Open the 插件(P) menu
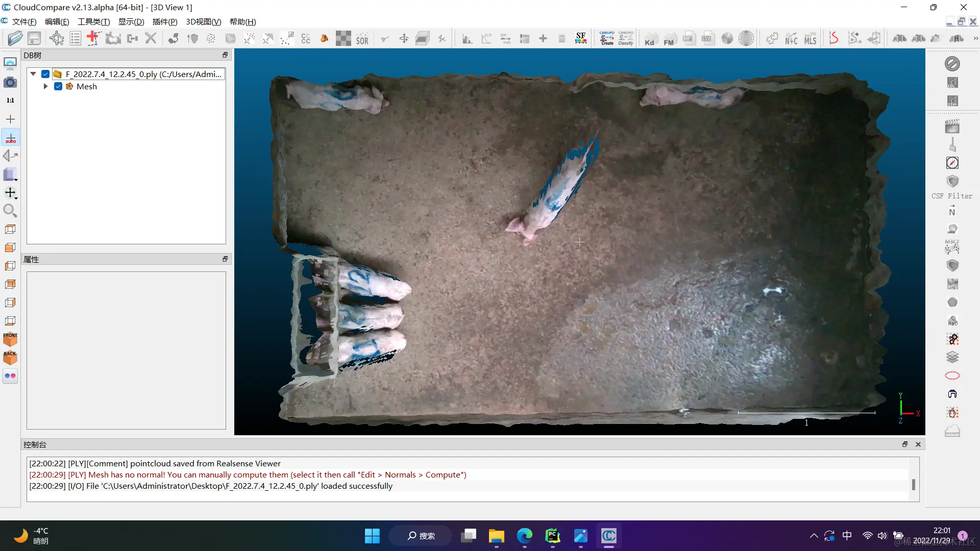Screen dimensions: 980x551 165,21
